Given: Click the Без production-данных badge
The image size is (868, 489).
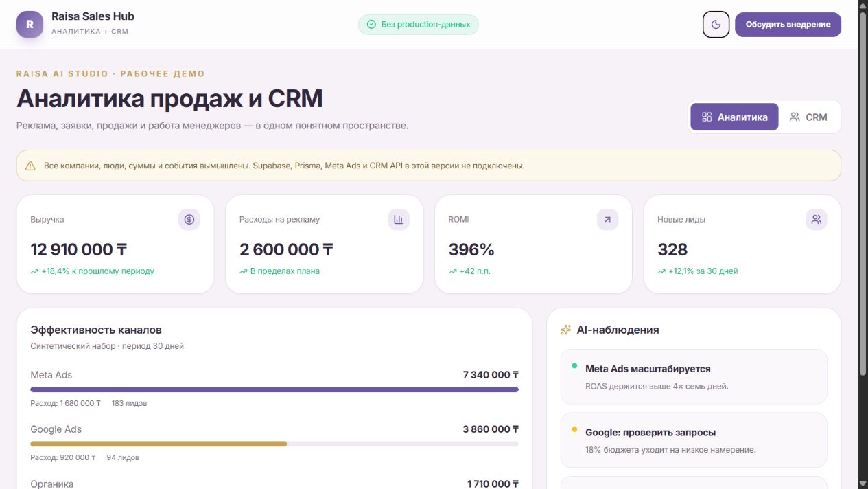Looking at the screenshot, I should tap(419, 25).
